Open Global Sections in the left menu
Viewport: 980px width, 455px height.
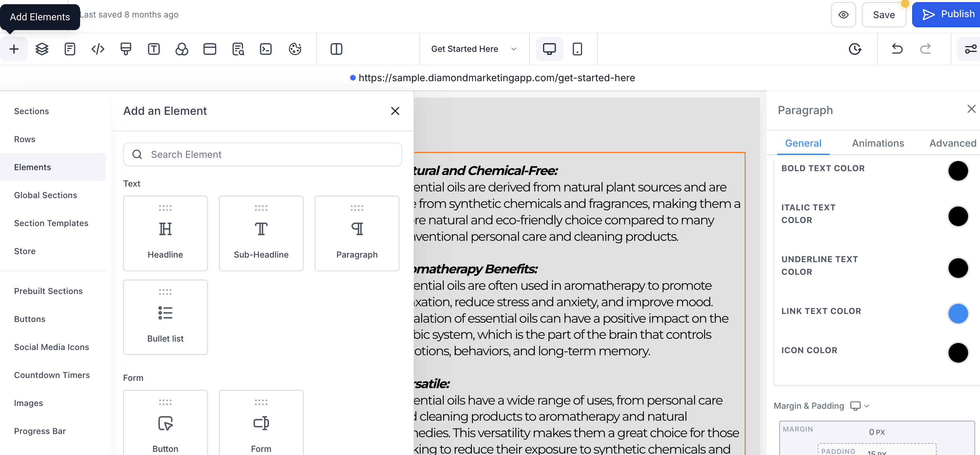click(x=46, y=195)
